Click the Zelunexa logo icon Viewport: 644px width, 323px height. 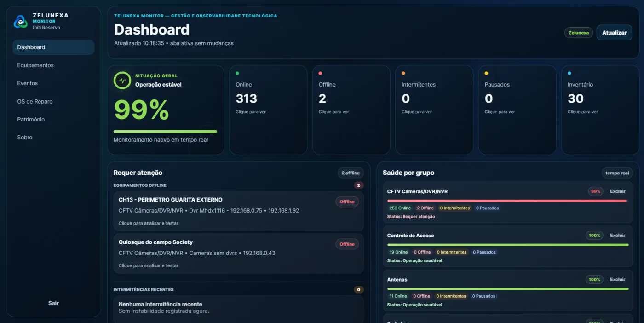tap(20, 22)
